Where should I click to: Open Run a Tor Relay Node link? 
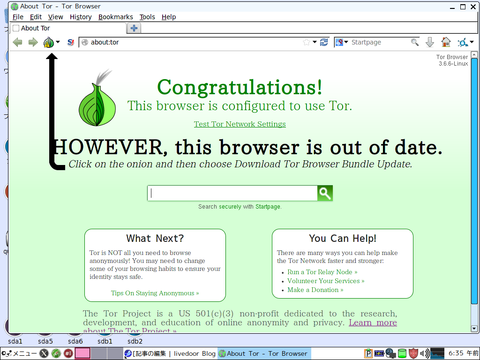[x=322, y=272]
